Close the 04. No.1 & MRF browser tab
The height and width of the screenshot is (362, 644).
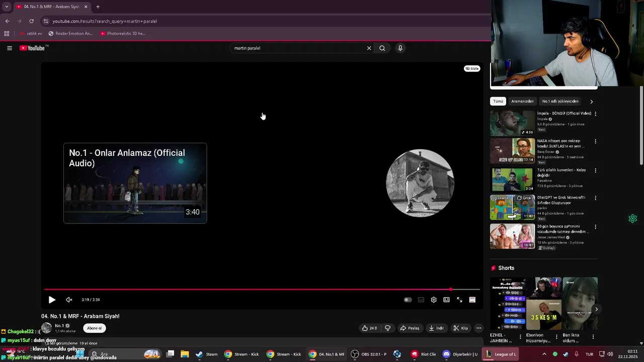[x=86, y=7]
